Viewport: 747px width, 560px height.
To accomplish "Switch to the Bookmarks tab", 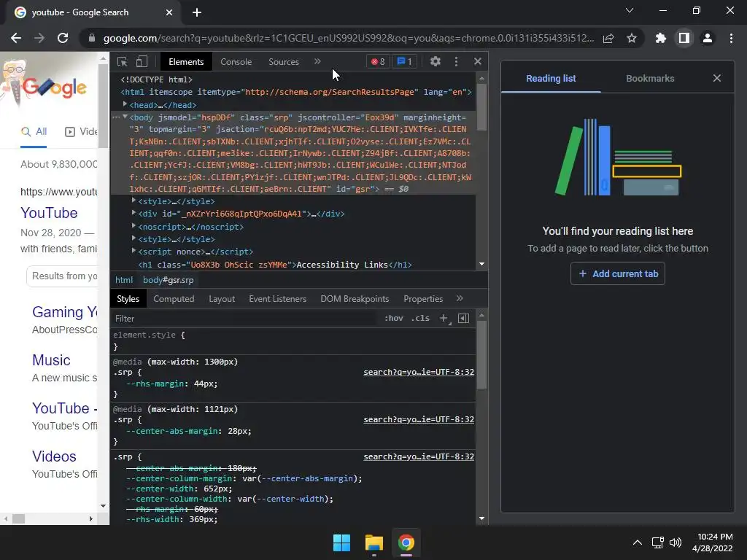I will [x=650, y=78].
